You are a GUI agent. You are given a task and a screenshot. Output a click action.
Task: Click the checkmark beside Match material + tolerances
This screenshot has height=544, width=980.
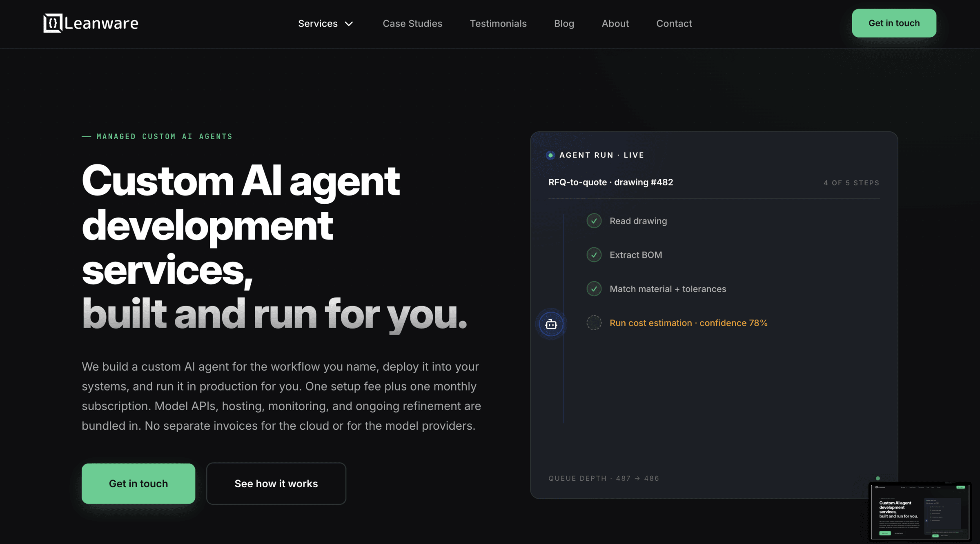coord(594,289)
